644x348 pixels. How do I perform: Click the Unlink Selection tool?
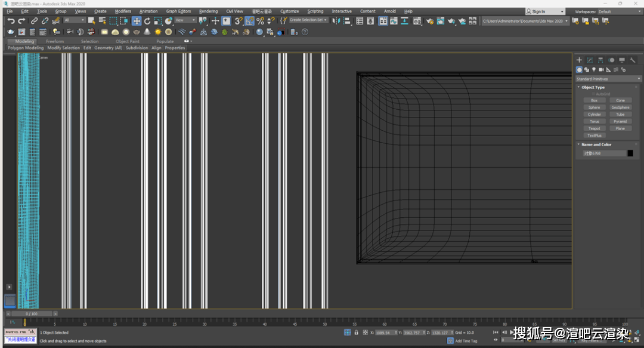45,20
